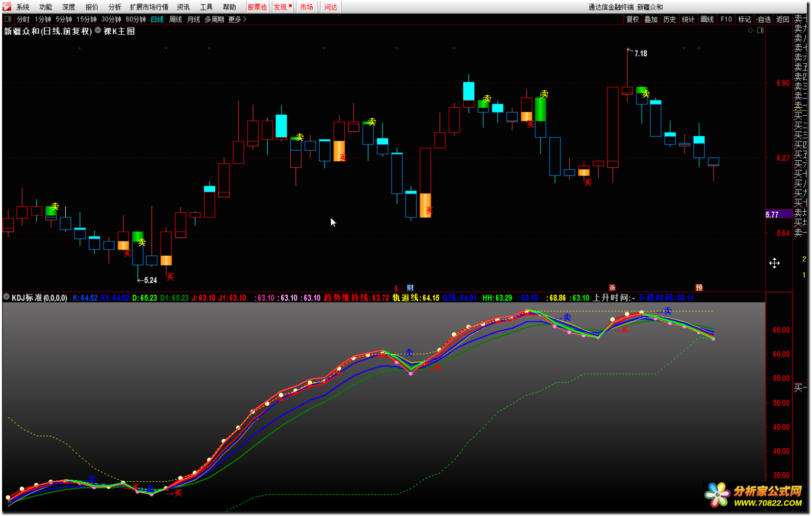Select the 日线 daily period
Screen dimensions: 812x516
(x=157, y=19)
